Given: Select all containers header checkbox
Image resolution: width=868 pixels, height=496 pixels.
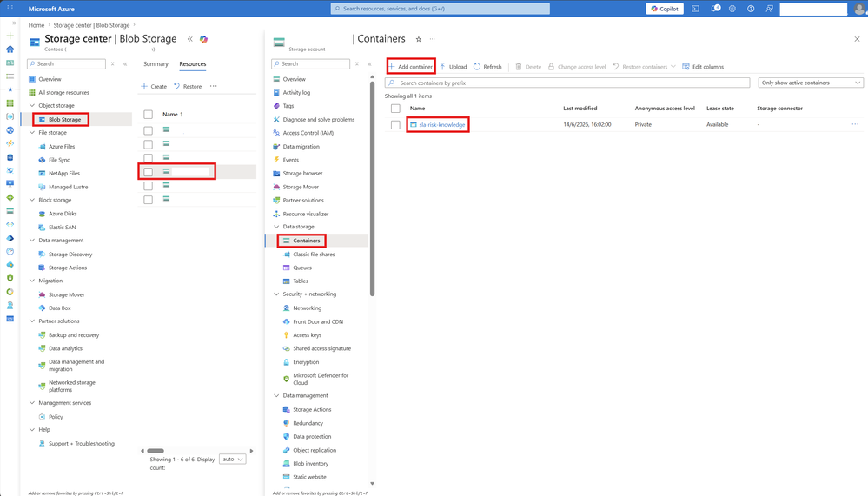Looking at the screenshot, I should click(395, 109).
